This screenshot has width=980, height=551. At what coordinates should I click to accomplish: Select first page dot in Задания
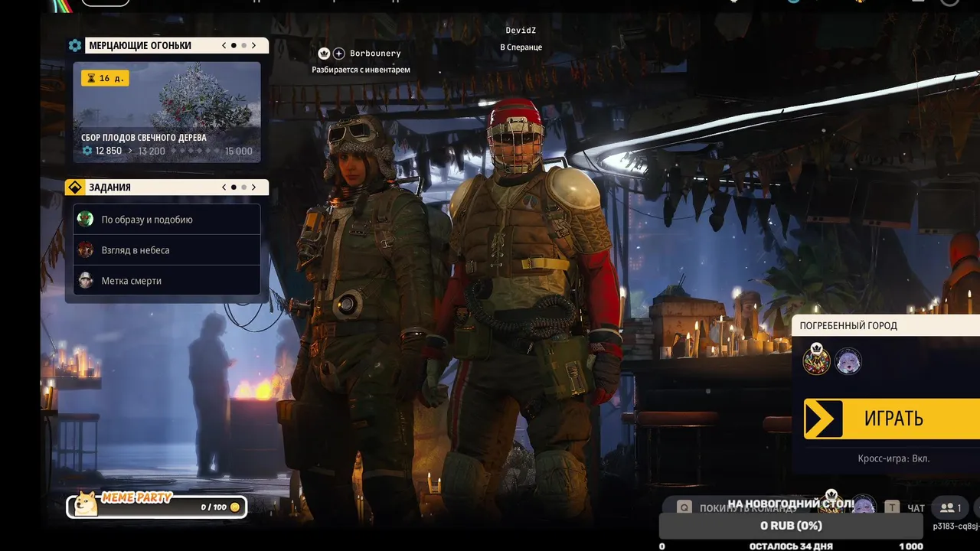(x=234, y=187)
